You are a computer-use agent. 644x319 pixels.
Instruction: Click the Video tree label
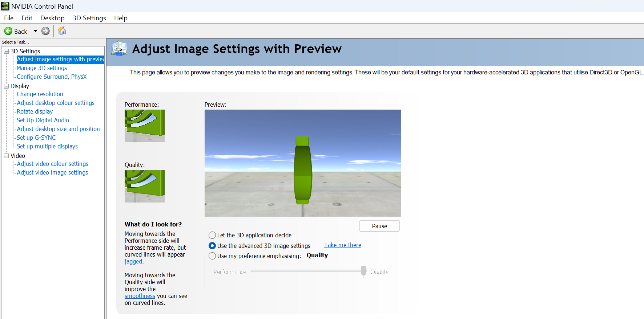[18, 156]
